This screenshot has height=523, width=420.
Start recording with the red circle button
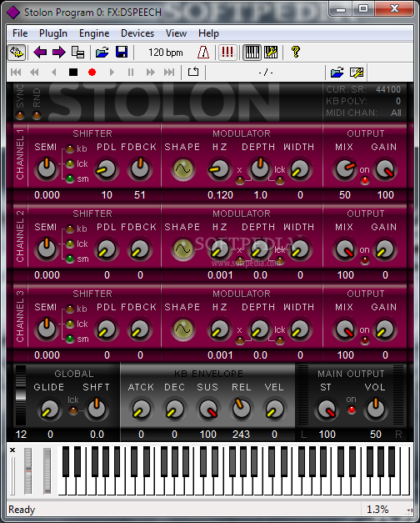[x=92, y=73]
